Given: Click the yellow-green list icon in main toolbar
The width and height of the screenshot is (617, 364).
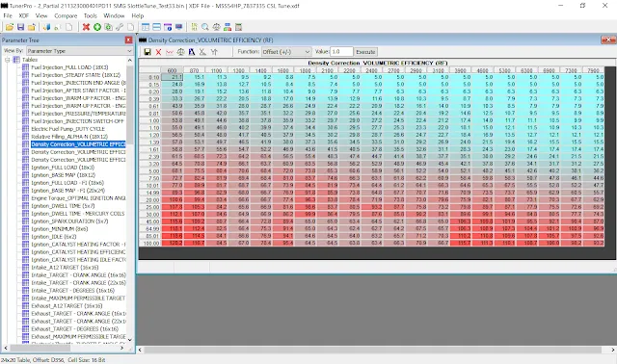Looking at the screenshot, I should (x=194, y=27).
